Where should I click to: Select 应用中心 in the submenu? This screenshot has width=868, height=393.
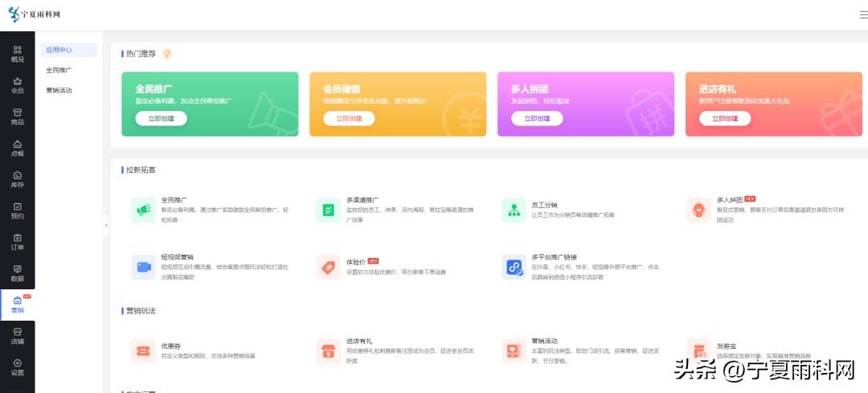click(68, 50)
